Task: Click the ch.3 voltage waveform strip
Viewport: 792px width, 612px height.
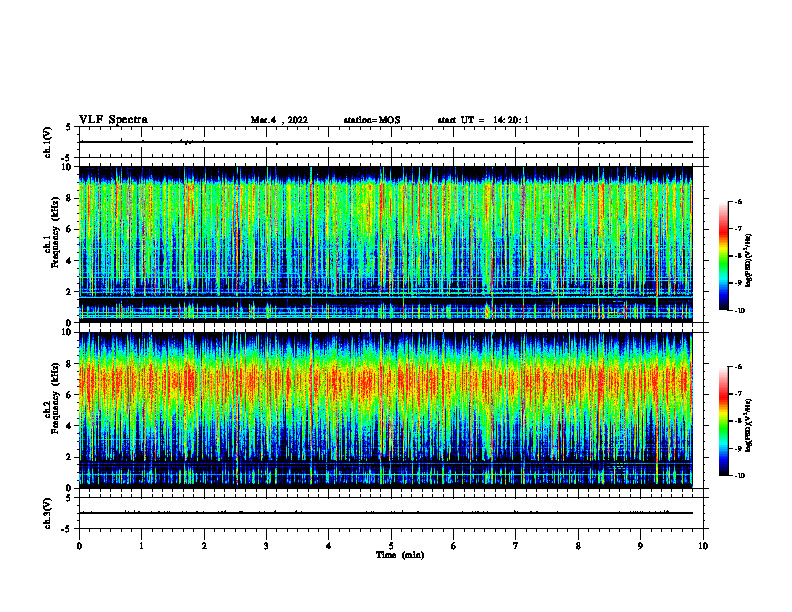Action: click(391, 513)
